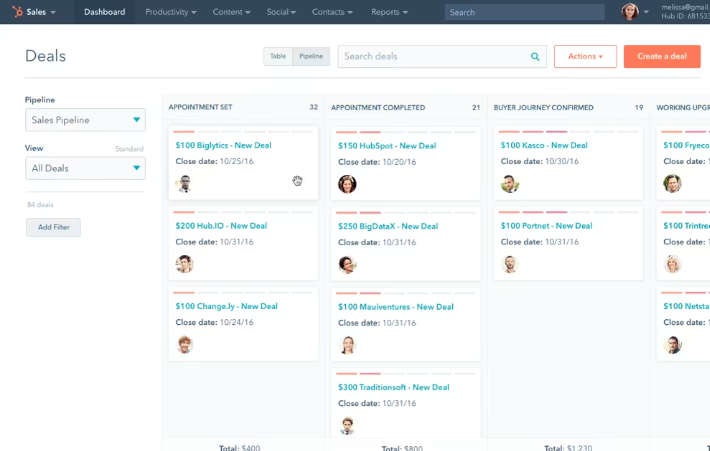Click owner avatar on HubSpot deal card
Screen dimensions: 710x451
point(347,184)
